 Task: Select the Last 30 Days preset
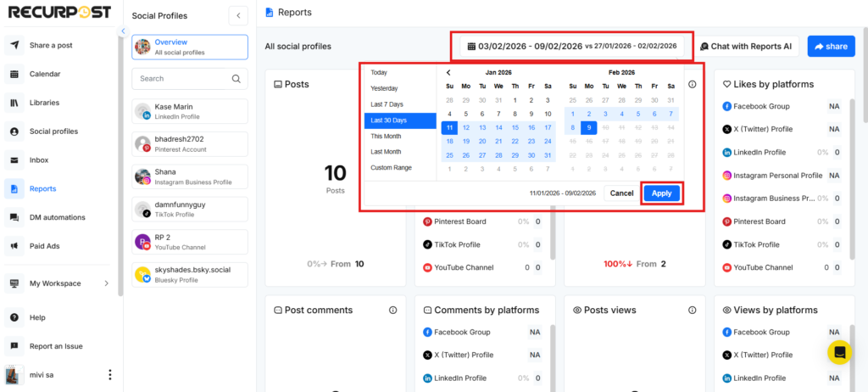coord(400,120)
